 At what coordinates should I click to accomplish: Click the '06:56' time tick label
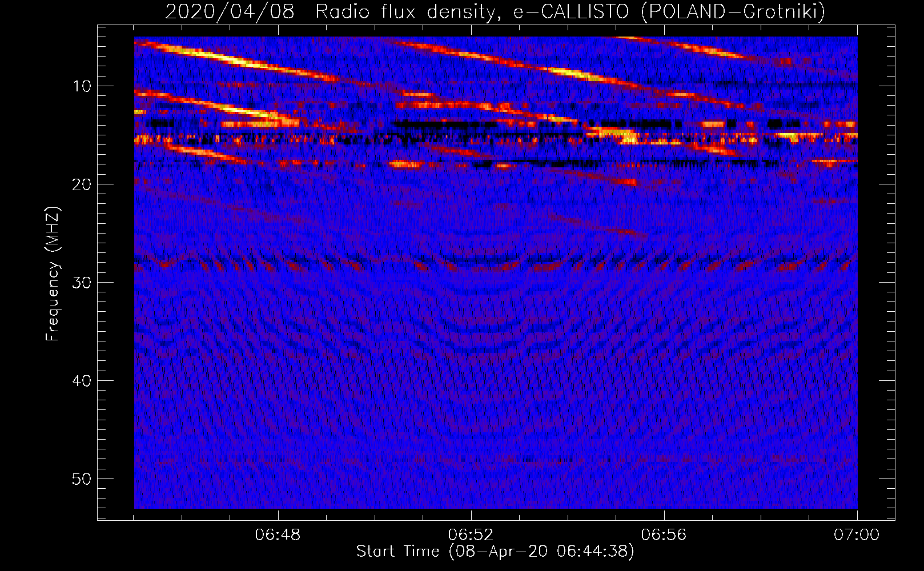(x=664, y=535)
